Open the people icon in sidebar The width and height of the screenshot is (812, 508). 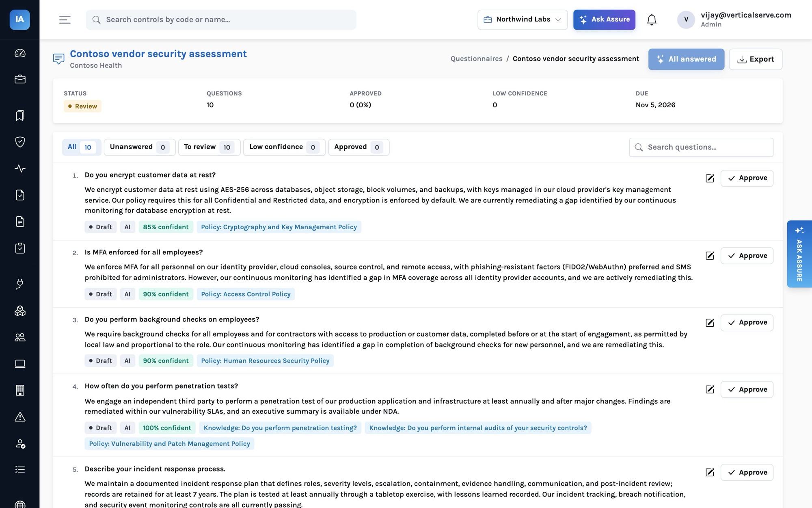coord(20,337)
